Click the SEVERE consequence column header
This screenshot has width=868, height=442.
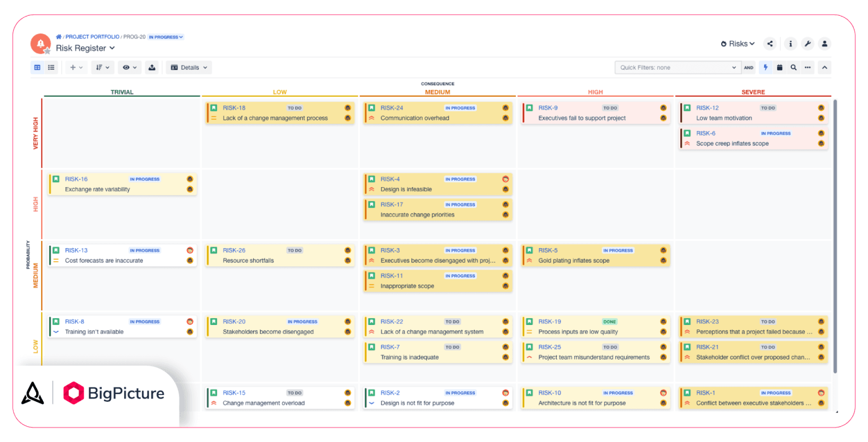pos(753,92)
